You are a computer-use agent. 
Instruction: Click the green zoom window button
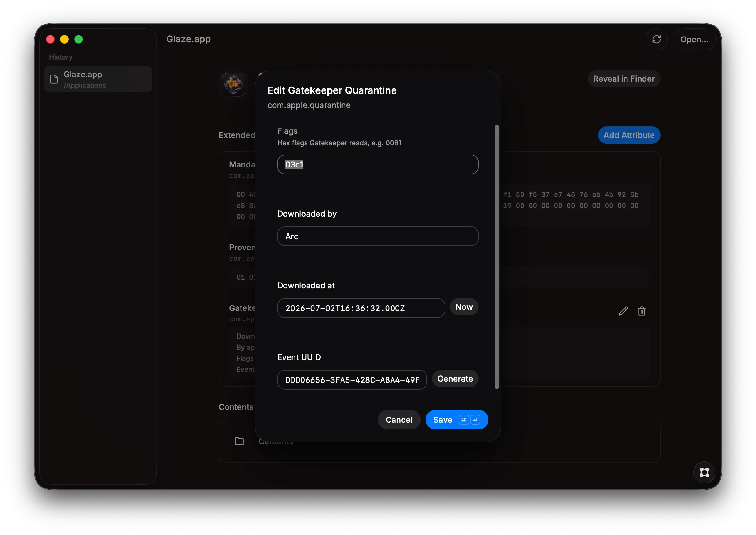pos(79,40)
